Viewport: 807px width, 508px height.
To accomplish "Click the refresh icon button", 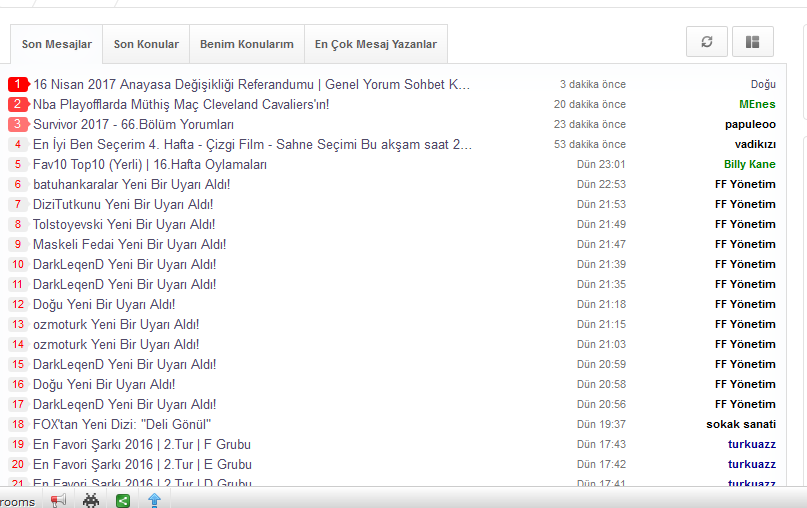I will (x=707, y=42).
